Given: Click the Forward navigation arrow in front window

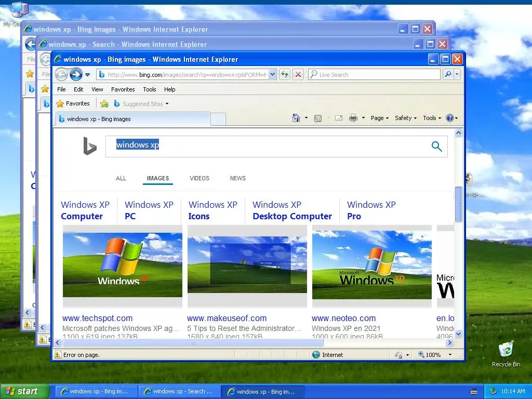Looking at the screenshot, I should [76, 74].
